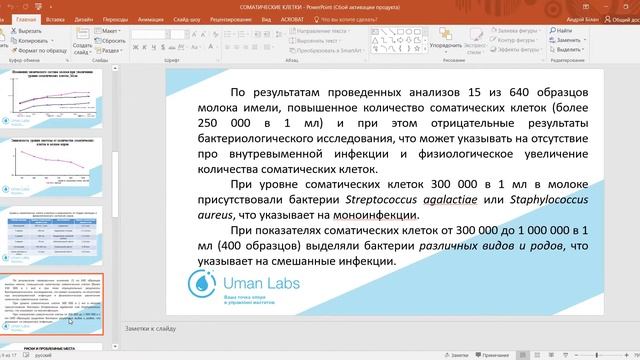Toggle Underline (Ч) formatting
640x360 pixels.
154,47
